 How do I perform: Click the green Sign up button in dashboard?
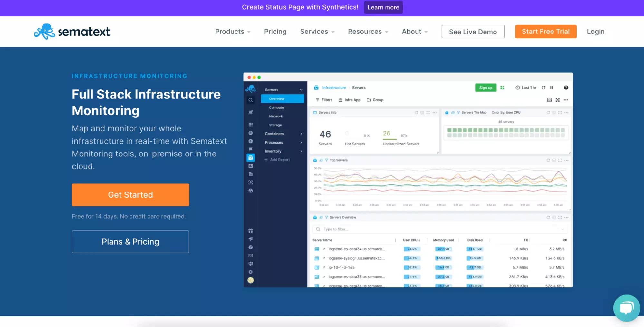point(486,88)
